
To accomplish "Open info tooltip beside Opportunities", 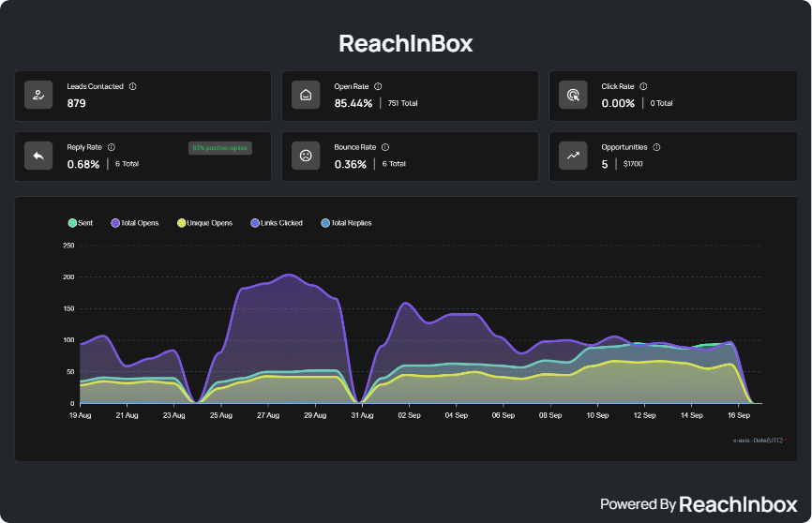I will 656,147.
